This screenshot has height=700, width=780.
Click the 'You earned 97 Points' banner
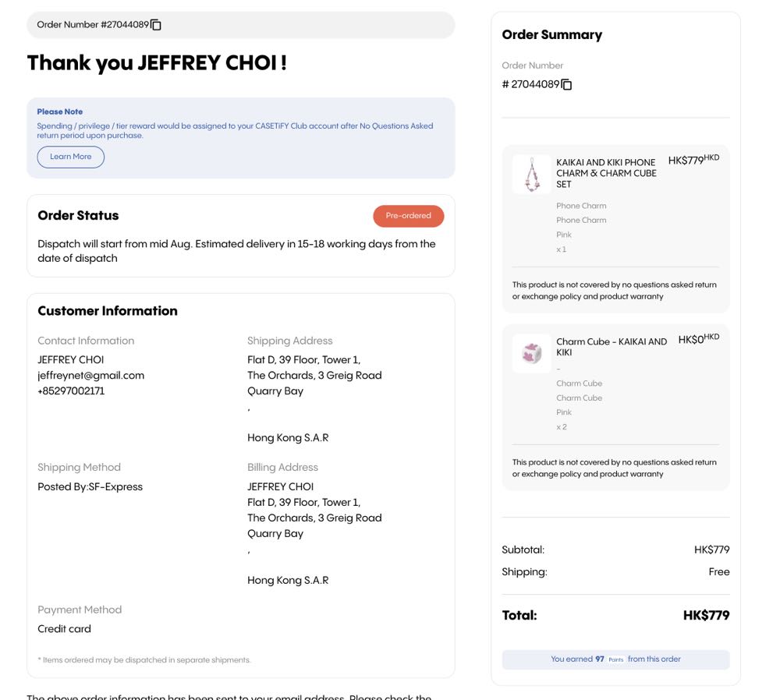click(x=615, y=659)
